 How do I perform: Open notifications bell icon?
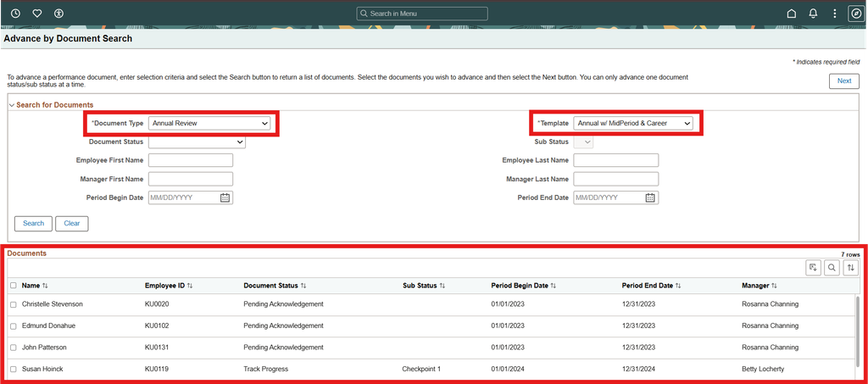point(813,14)
